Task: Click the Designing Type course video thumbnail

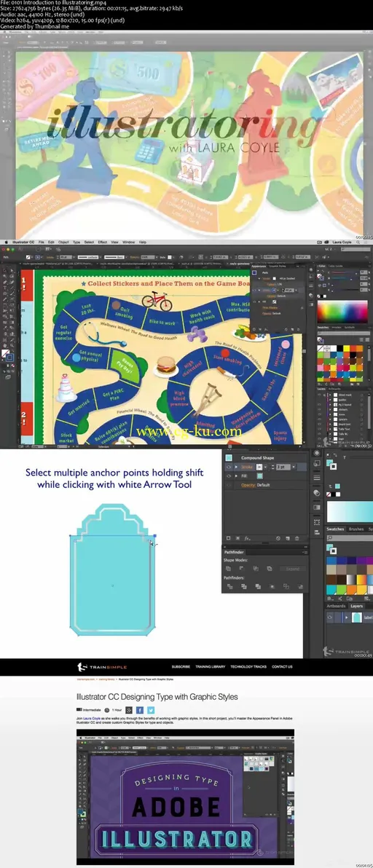Action: [185, 797]
